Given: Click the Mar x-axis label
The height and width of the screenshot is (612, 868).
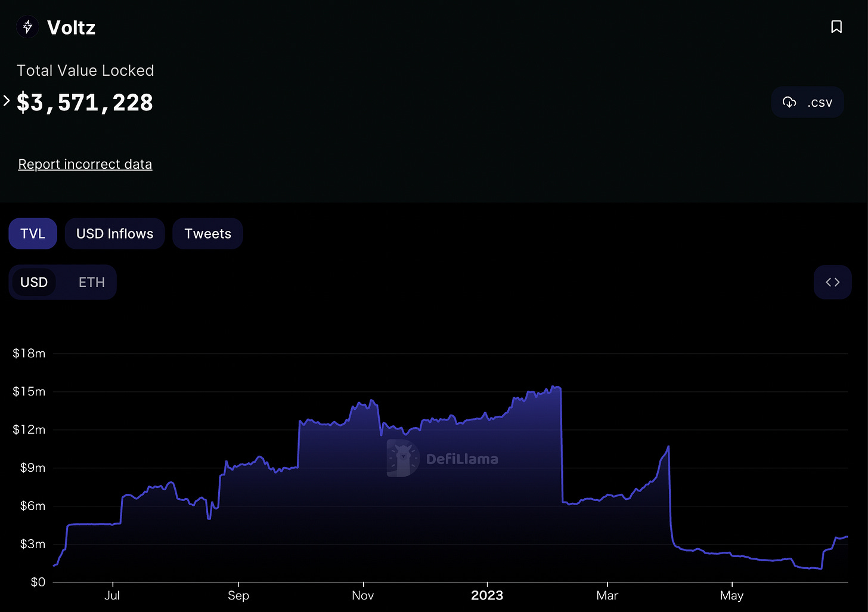Looking at the screenshot, I should point(607,595).
